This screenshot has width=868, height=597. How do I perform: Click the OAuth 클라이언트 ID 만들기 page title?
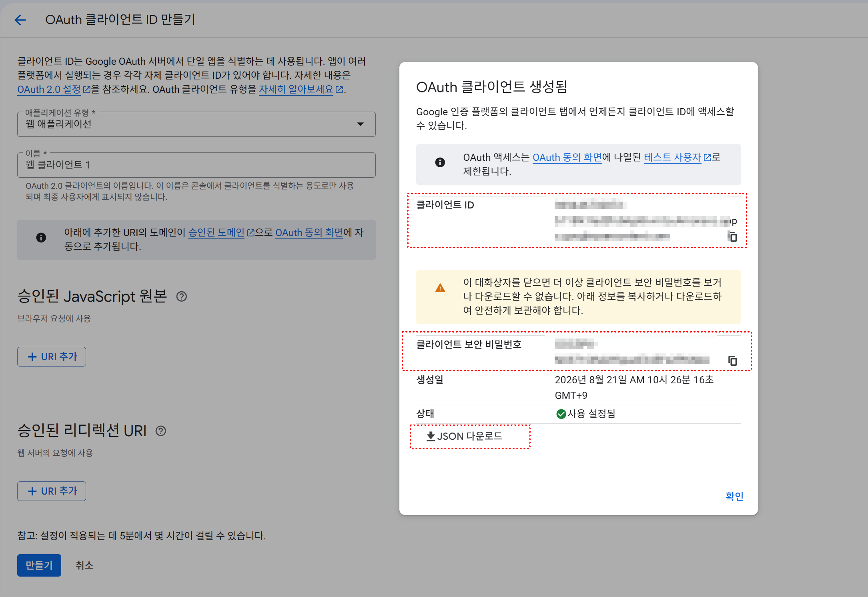pyautogui.click(x=120, y=20)
